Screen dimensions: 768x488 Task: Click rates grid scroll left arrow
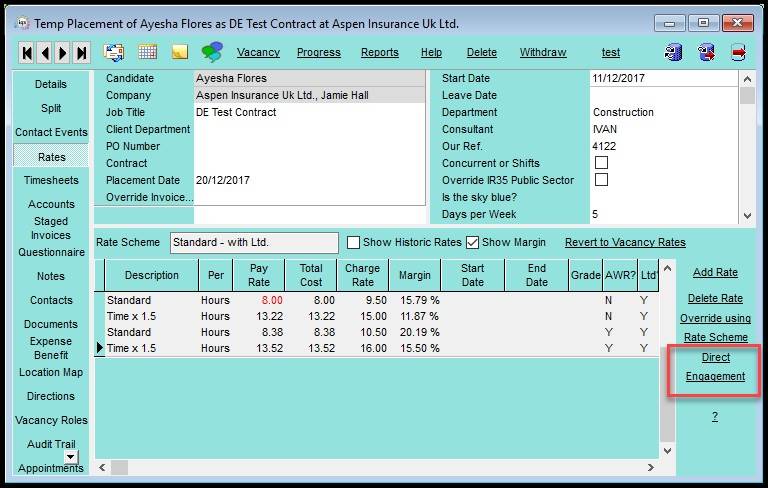pyautogui.click(x=102, y=467)
